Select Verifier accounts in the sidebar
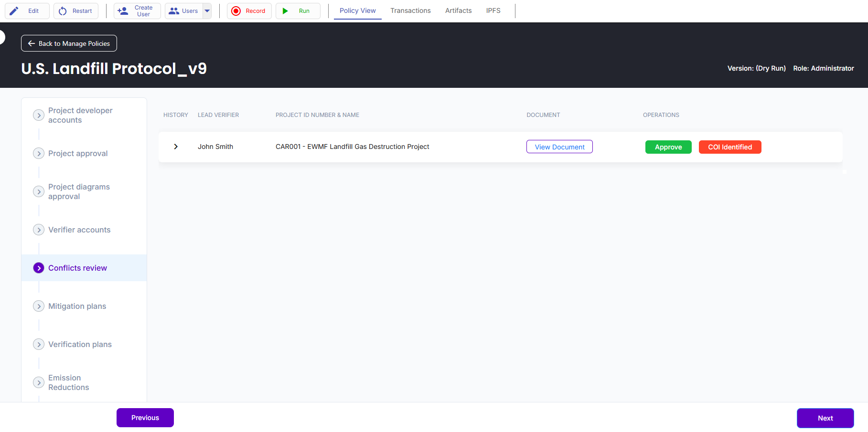This screenshot has width=868, height=432. pos(79,230)
